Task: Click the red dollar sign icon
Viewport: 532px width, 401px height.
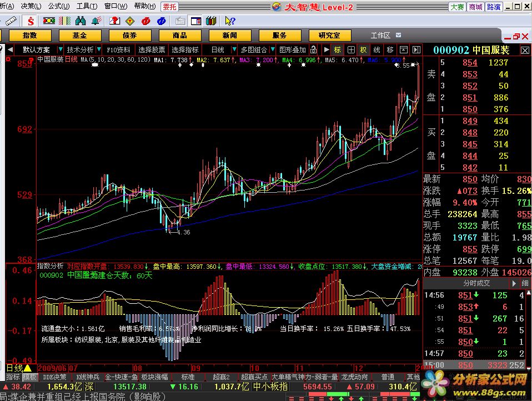Action: [31, 21]
